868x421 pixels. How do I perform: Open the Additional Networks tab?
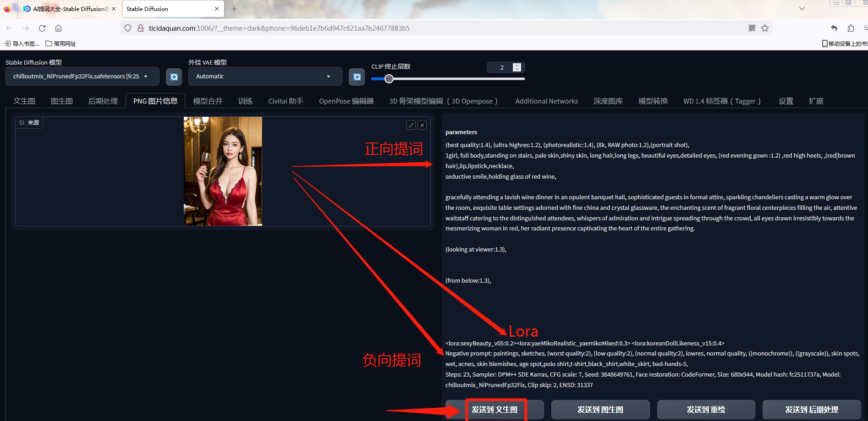pos(546,101)
